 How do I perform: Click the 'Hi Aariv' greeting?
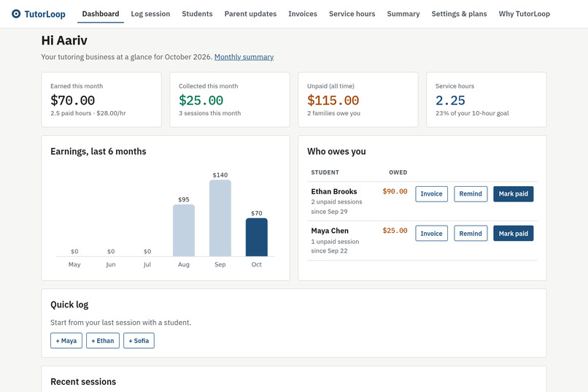pos(64,40)
